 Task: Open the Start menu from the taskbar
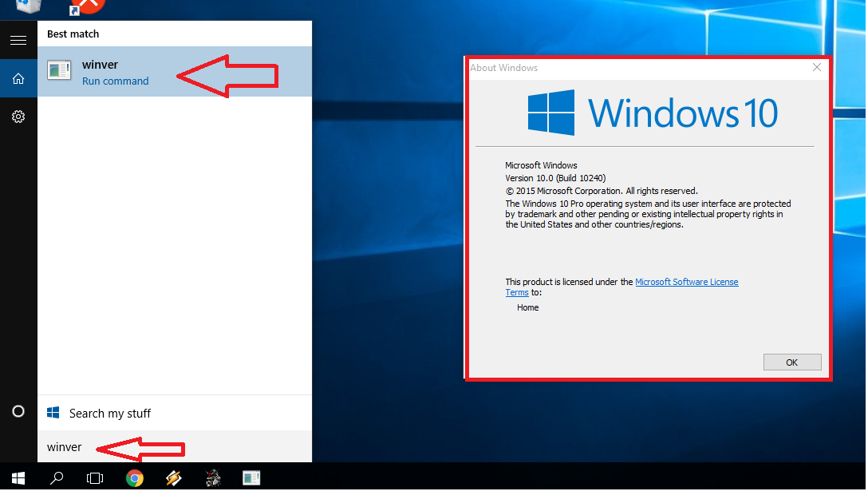pyautogui.click(x=18, y=477)
